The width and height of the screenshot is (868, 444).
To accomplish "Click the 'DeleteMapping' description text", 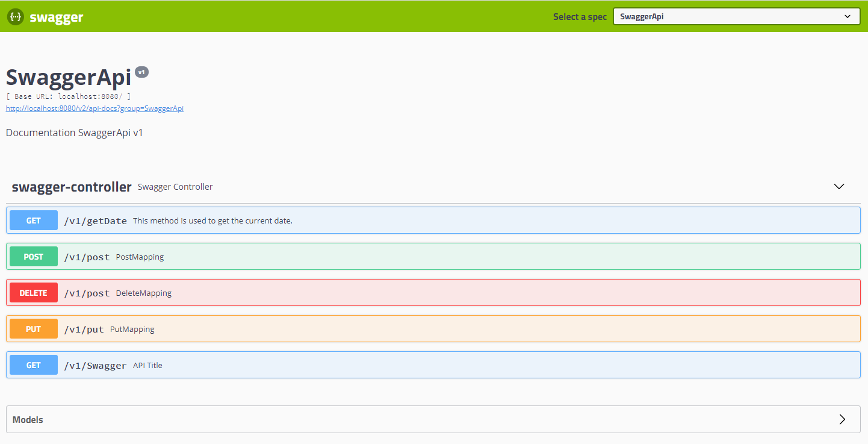I will point(144,293).
